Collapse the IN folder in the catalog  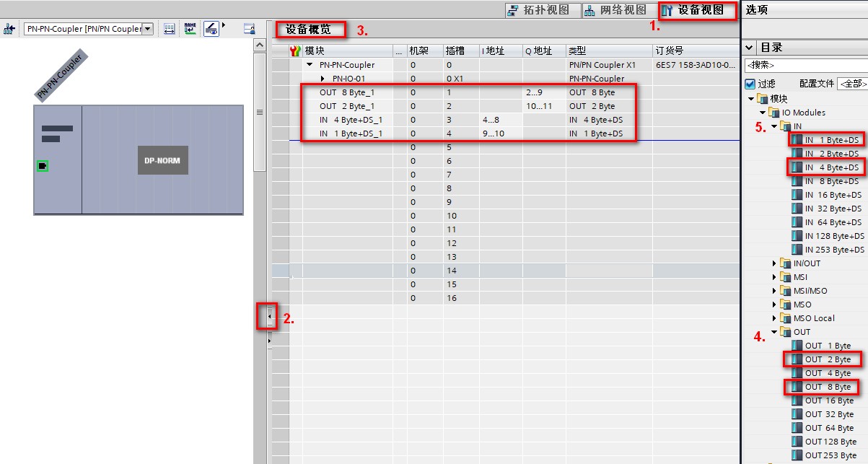click(774, 126)
